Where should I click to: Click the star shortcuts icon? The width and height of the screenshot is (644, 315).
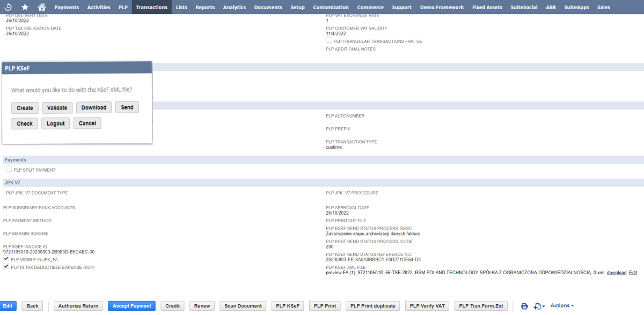pos(25,7)
